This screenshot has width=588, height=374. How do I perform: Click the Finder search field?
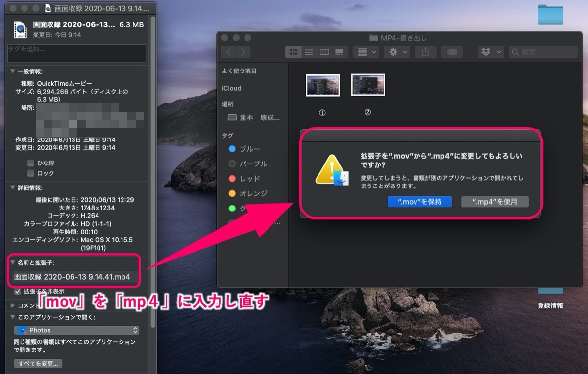[543, 52]
